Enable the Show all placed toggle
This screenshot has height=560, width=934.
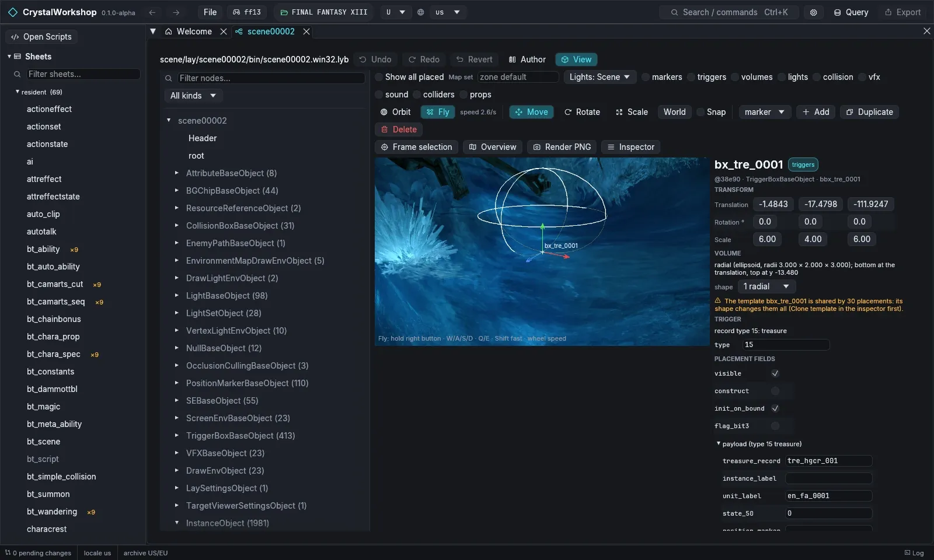tap(410, 77)
